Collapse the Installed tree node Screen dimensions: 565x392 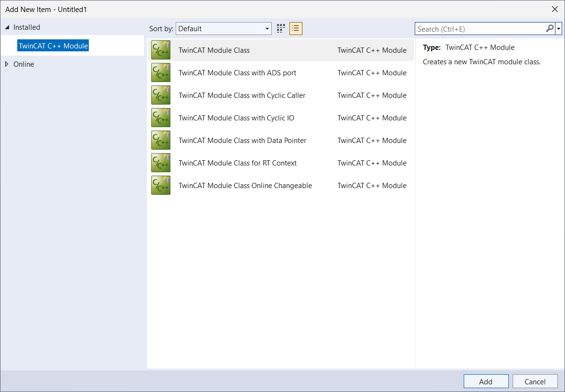click(7, 27)
